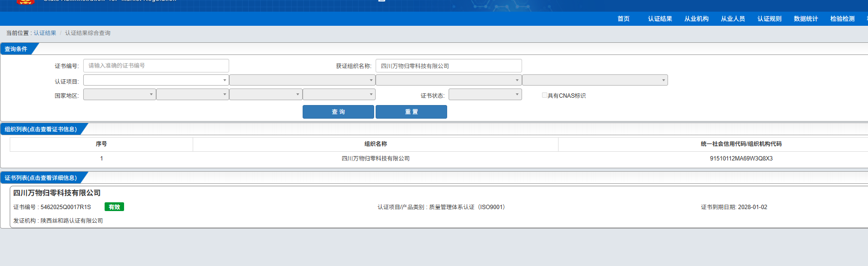Expand the second 认证项目 dropdown

pos(302,80)
